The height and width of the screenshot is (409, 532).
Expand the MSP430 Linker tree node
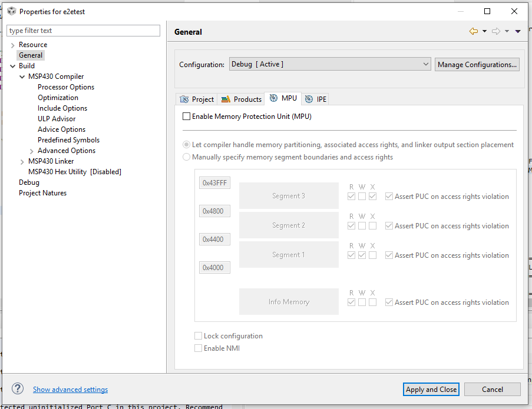(x=22, y=161)
